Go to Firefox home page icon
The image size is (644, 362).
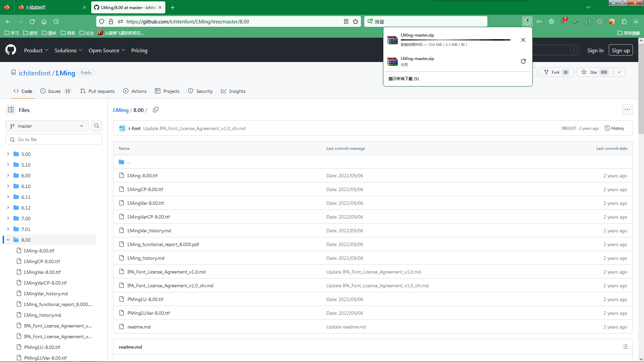[44, 21]
